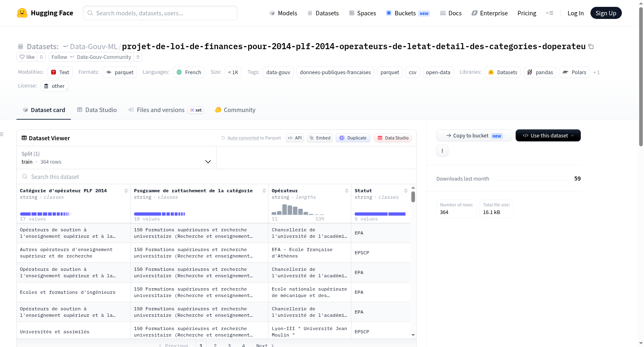Select the donnees-publiques-francaises tag
Screen dimensions: 644x347
tap(335, 72)
